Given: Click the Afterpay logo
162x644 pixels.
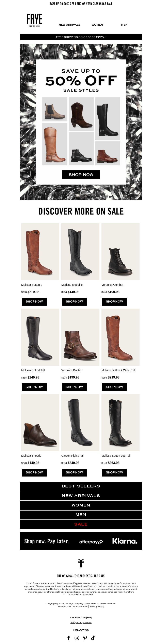Looking at the screenshot, I should [x=91, y=542].
